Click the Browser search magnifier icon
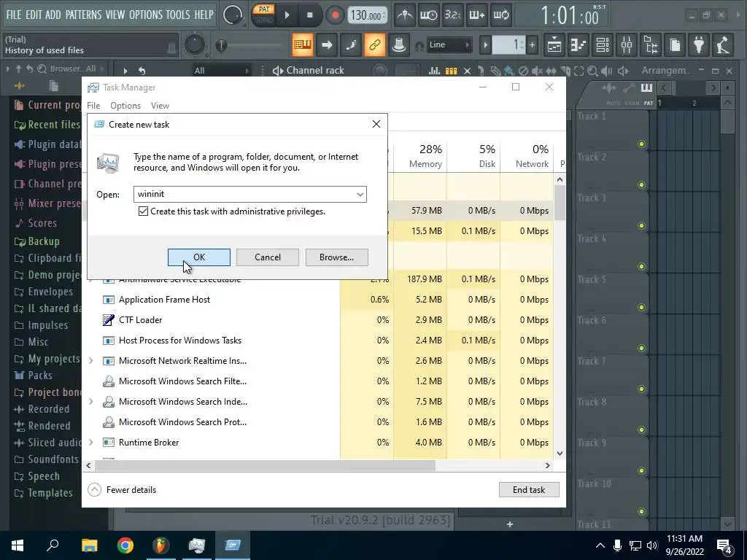Screen dimensions: 747x560 pyautogui.click(x=42, y=69)
